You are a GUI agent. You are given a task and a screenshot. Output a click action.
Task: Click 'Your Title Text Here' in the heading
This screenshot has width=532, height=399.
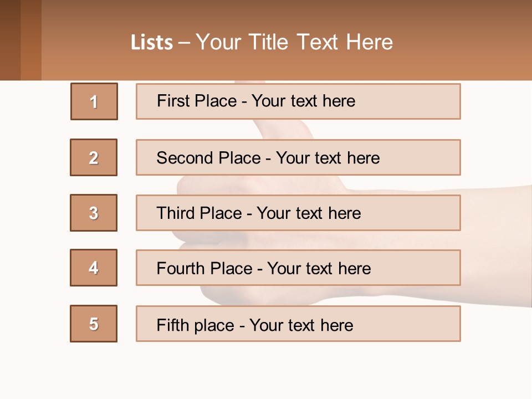point(295,42)
